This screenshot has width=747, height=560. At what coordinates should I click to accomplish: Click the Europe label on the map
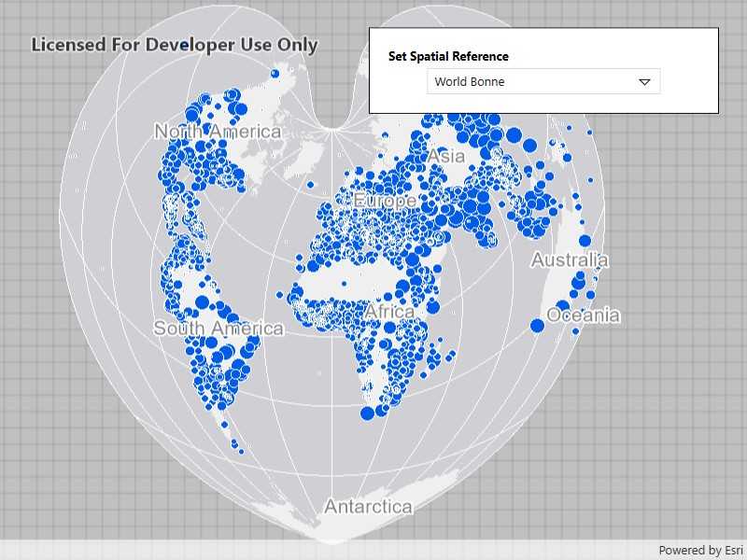coord(385,200)
